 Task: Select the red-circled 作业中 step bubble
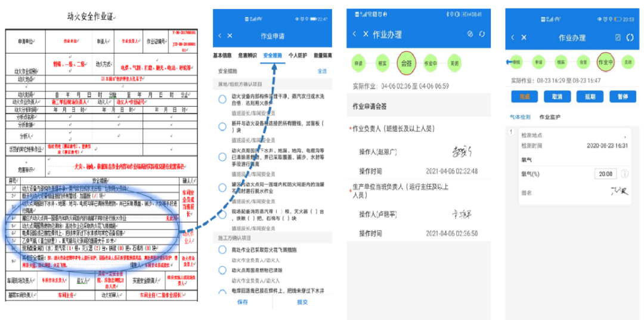tap(606, 61)
